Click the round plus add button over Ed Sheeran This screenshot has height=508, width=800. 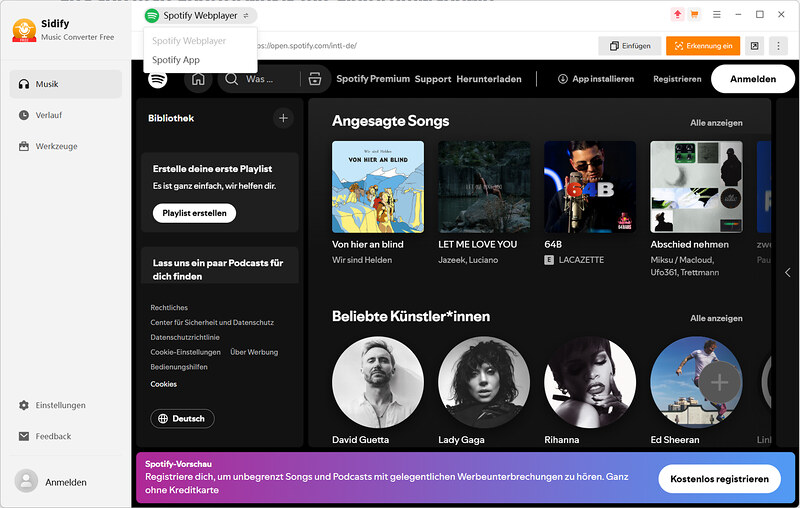click(x=719, y=382)
